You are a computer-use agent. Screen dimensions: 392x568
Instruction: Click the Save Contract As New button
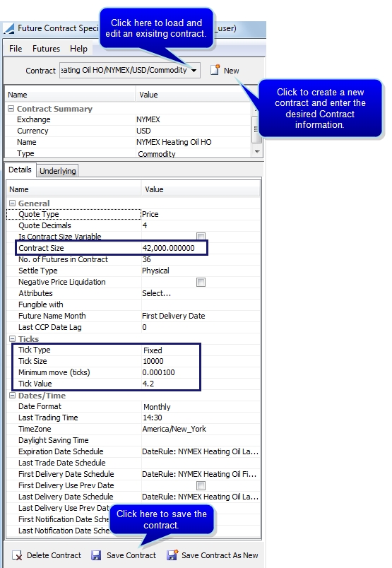pos(213,555)
